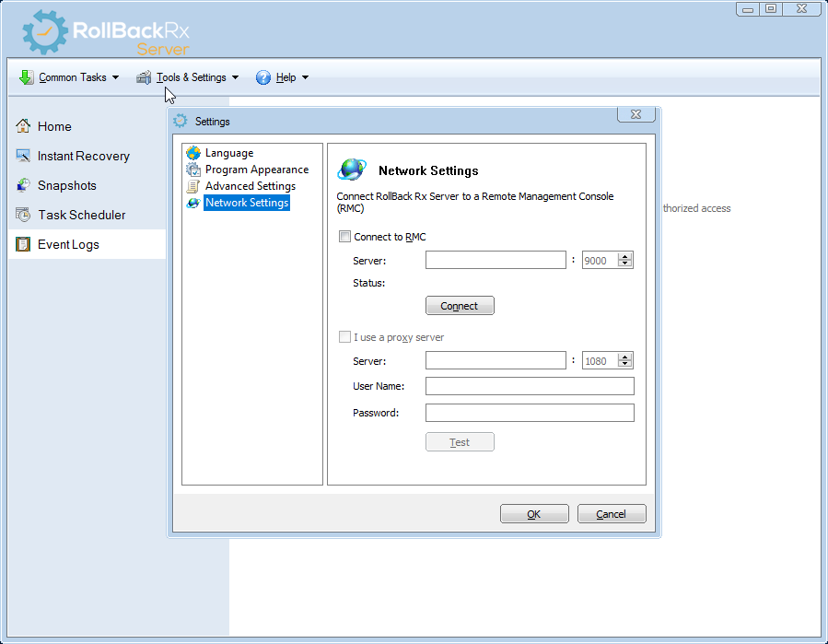Click the Event Logs notebook icon

tap(23, 244)
